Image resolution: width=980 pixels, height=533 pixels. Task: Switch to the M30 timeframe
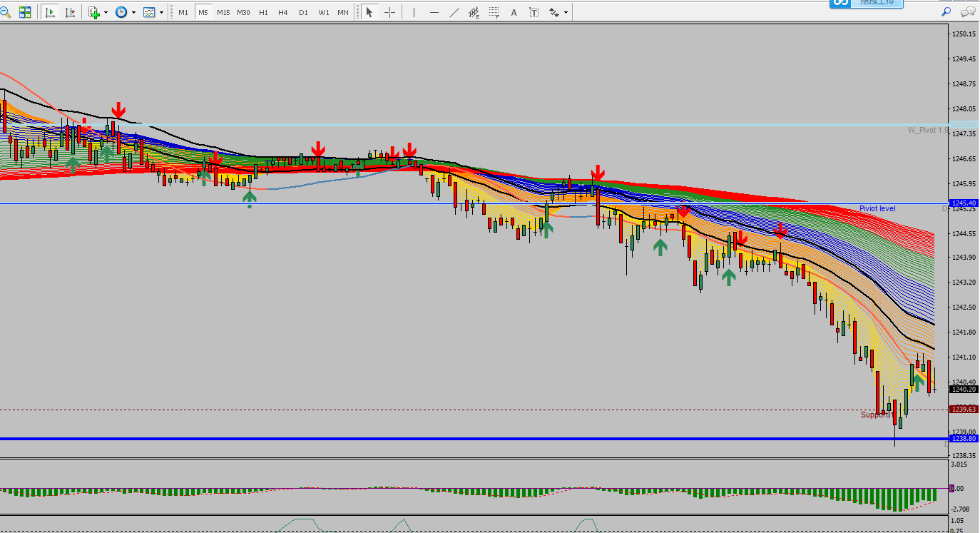[243, 12]
